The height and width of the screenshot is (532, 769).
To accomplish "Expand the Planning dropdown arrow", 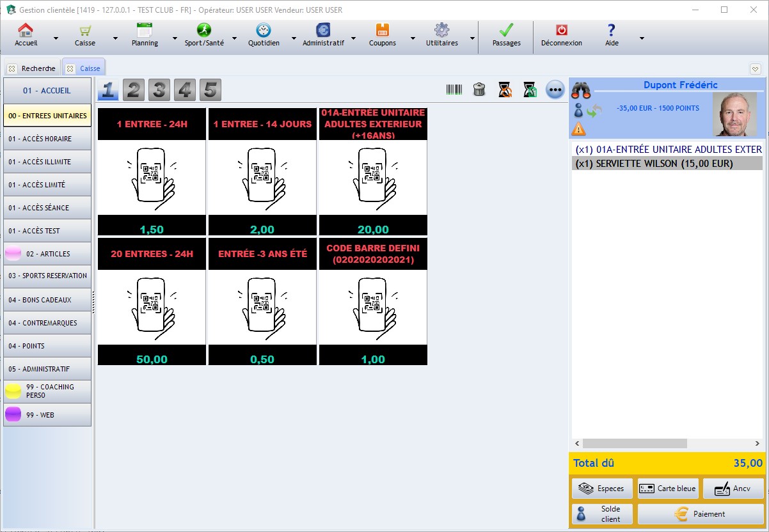I will point(173,38).
